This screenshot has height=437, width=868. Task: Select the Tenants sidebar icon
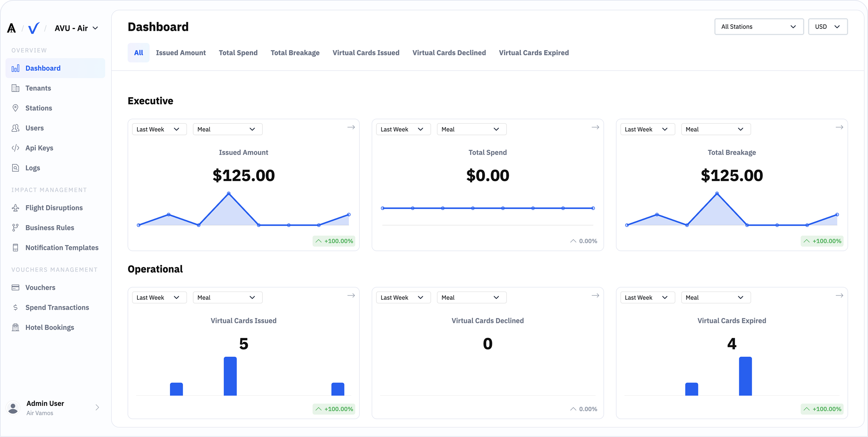tap(16, 88)
